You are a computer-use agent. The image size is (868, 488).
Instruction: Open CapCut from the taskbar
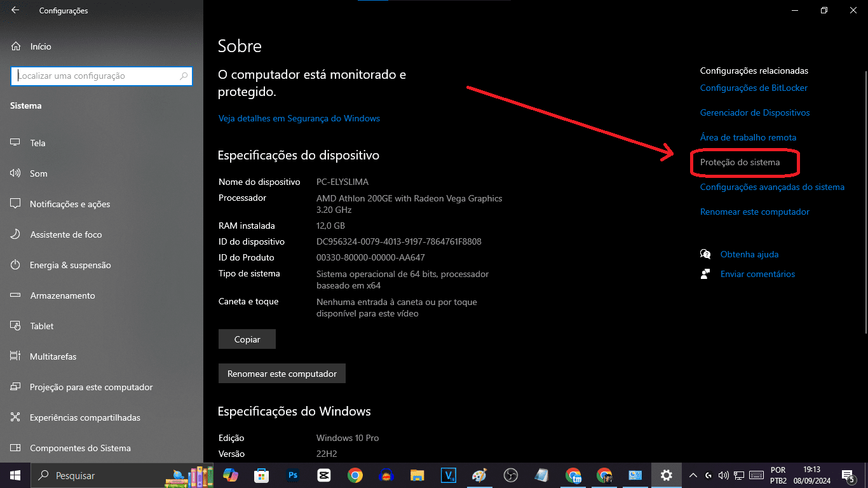click(x=323, y=475)
